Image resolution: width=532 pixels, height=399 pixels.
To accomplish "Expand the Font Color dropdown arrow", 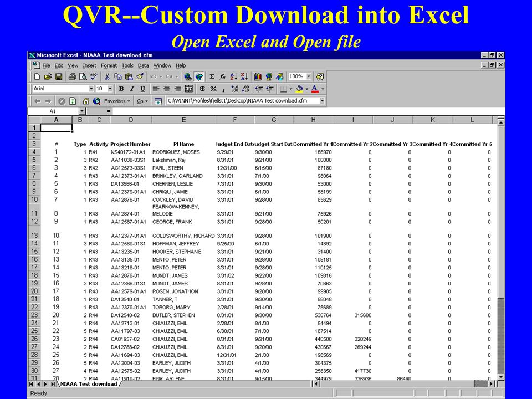I will pyautogui.click(x=323, y=89).
